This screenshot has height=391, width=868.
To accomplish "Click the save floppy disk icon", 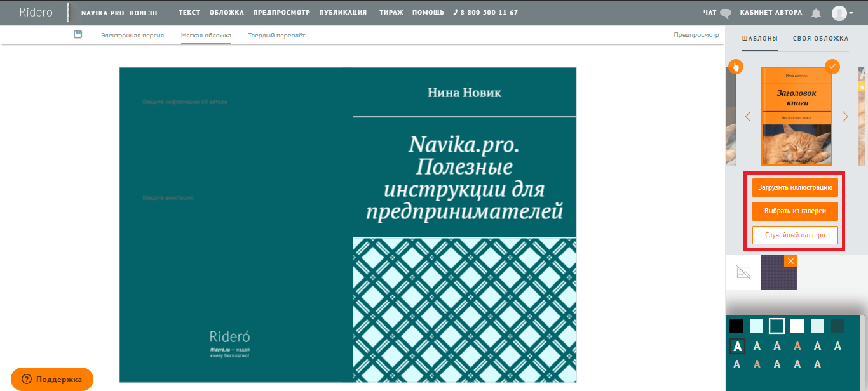I will 78,35.
